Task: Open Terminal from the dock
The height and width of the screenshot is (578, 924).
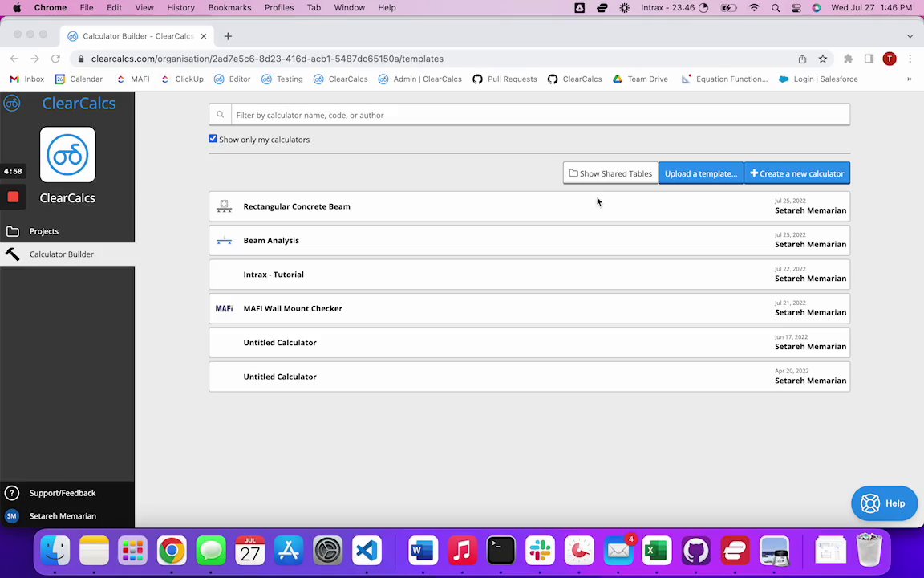Action: [x=500, y=551]
